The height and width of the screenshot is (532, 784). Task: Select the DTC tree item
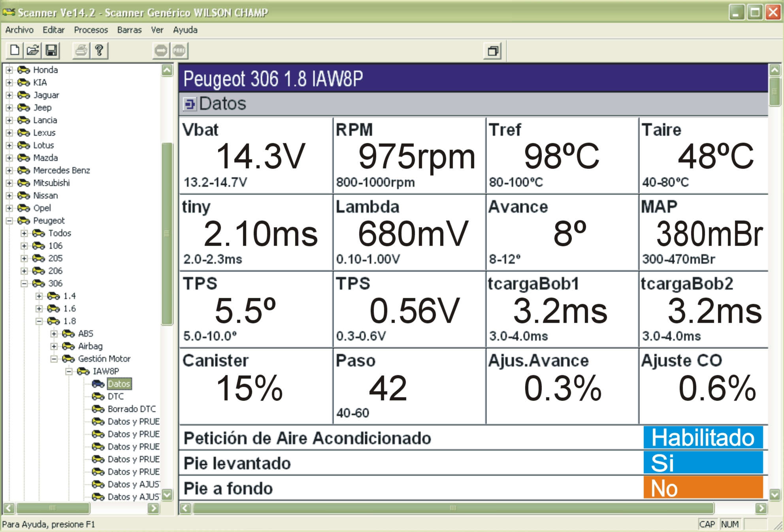click(115, 396)
